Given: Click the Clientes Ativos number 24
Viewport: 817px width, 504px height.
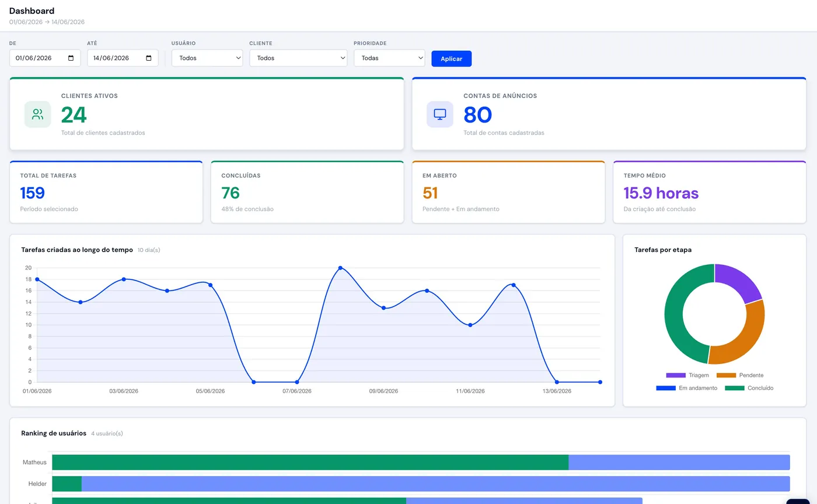Looking at the screenshot, I should click(74, 115).
